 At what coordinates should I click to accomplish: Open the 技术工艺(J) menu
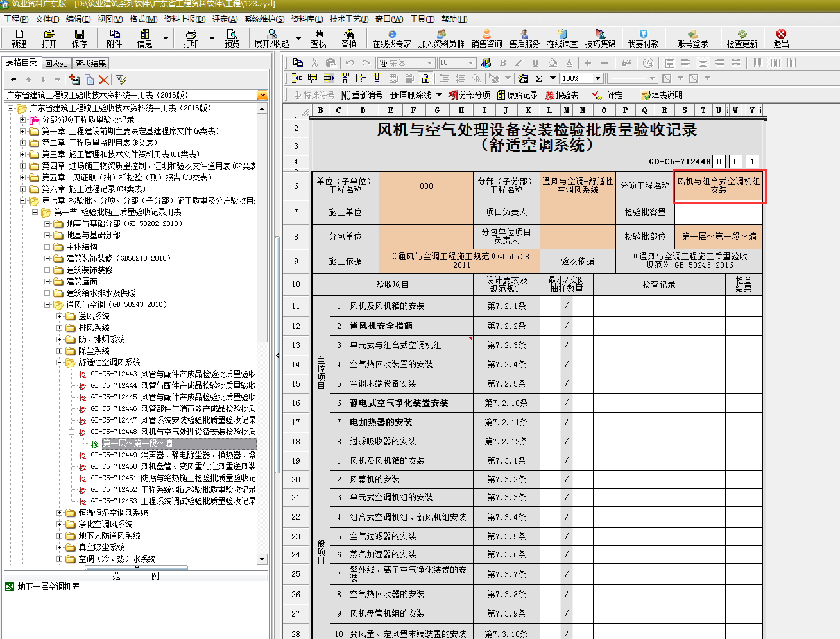pos(349,19)
